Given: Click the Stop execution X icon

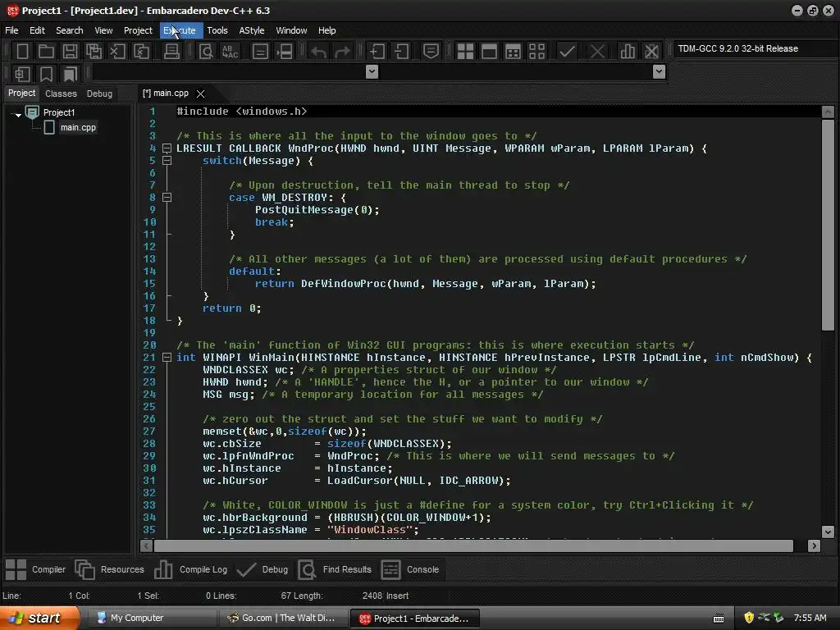Looking at the screenshot, I should coord(597,52).
